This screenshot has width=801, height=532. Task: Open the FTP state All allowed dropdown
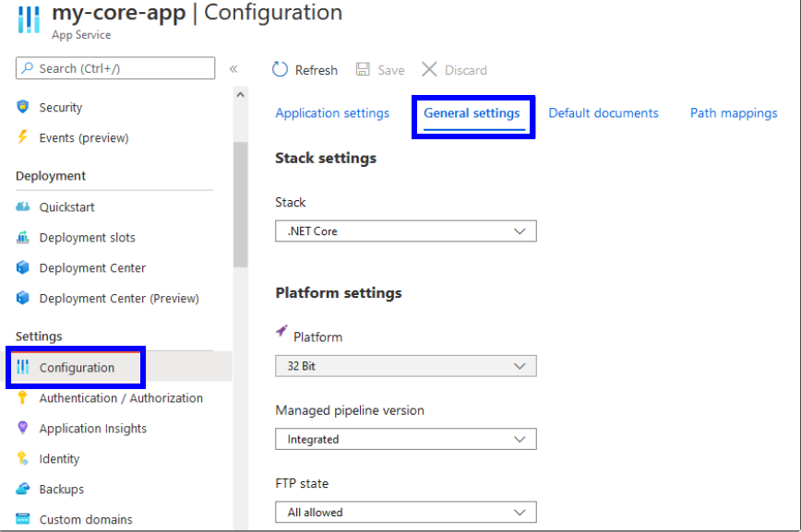[406, 512]
